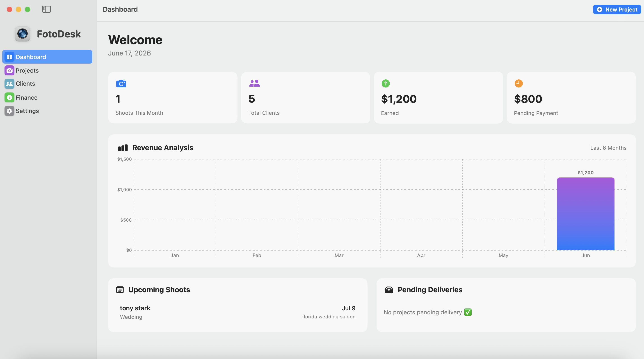The image size is (644, 359).
Task: Open the tony stark wedding shoot
Action: pos(238,312)
